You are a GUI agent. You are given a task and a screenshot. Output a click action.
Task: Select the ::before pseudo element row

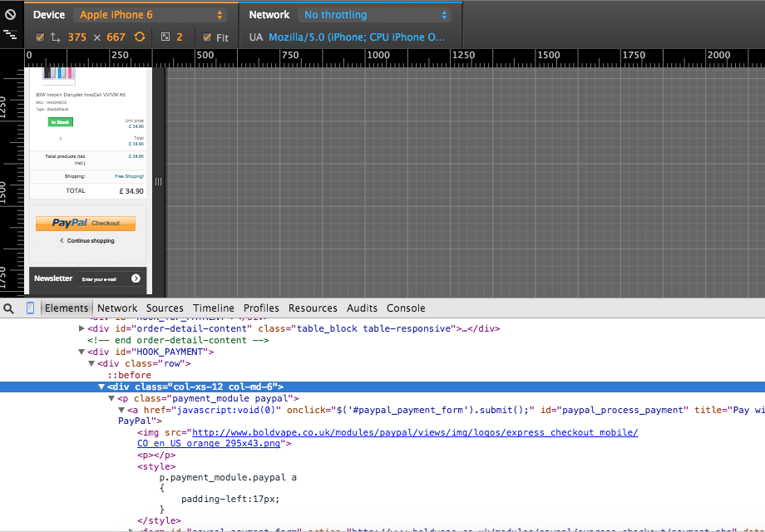click(x=129, y=375)
